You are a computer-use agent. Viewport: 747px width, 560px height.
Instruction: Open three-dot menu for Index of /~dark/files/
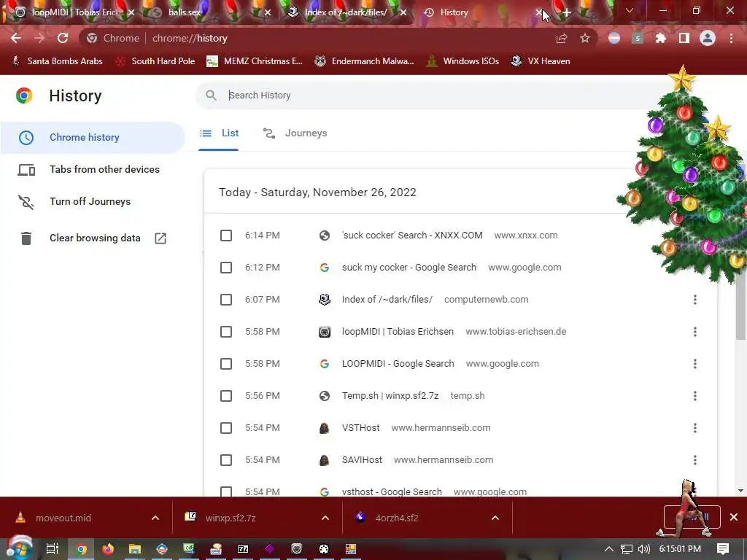point(695,300)
